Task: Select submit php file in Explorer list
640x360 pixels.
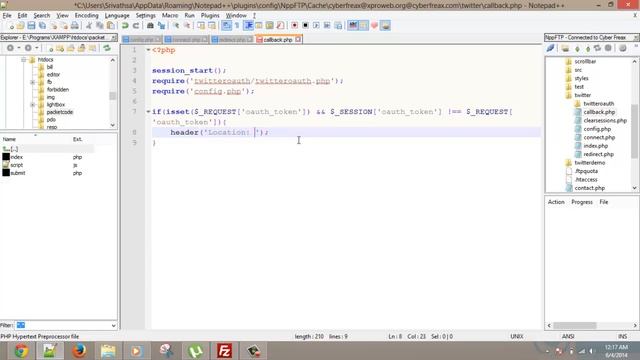Action: coord(18,173)
